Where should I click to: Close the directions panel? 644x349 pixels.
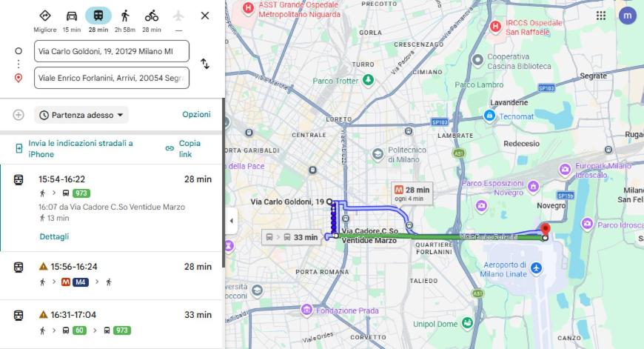tap(205, 16)
